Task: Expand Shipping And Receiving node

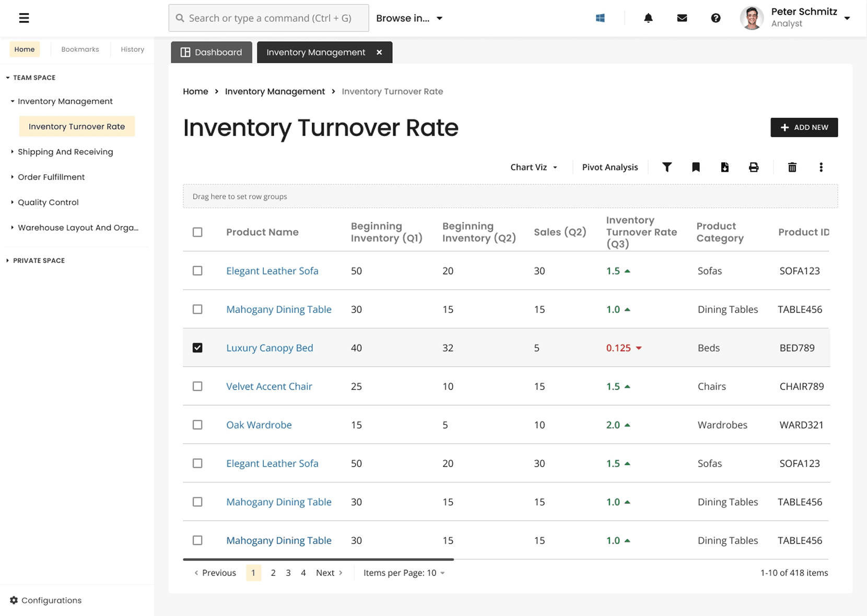Action: pyautogui.click(x=13, y=152)
